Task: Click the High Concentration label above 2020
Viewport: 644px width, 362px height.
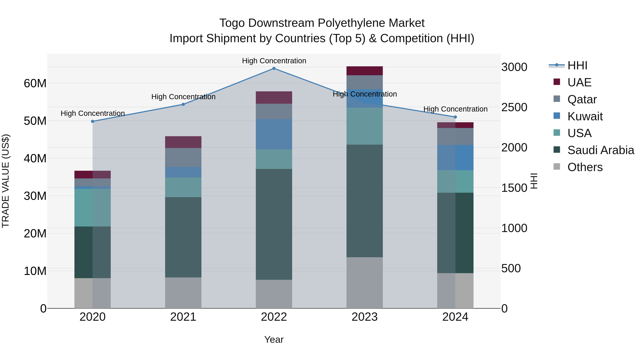Action: click(92, 113)
